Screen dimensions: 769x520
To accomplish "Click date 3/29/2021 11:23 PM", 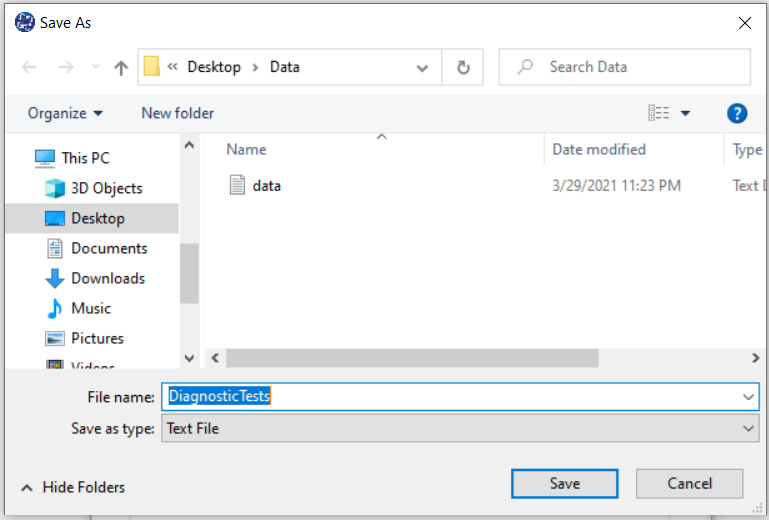I will (616, 185).
